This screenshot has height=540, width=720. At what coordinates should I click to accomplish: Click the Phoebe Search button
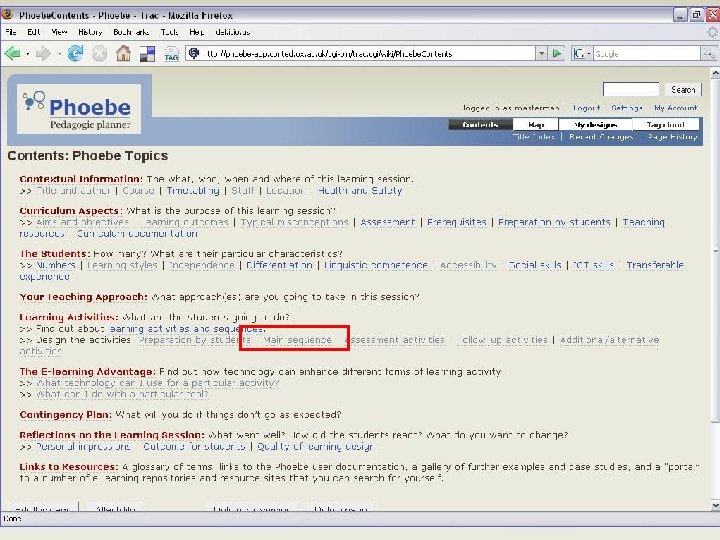pos(683,90)
